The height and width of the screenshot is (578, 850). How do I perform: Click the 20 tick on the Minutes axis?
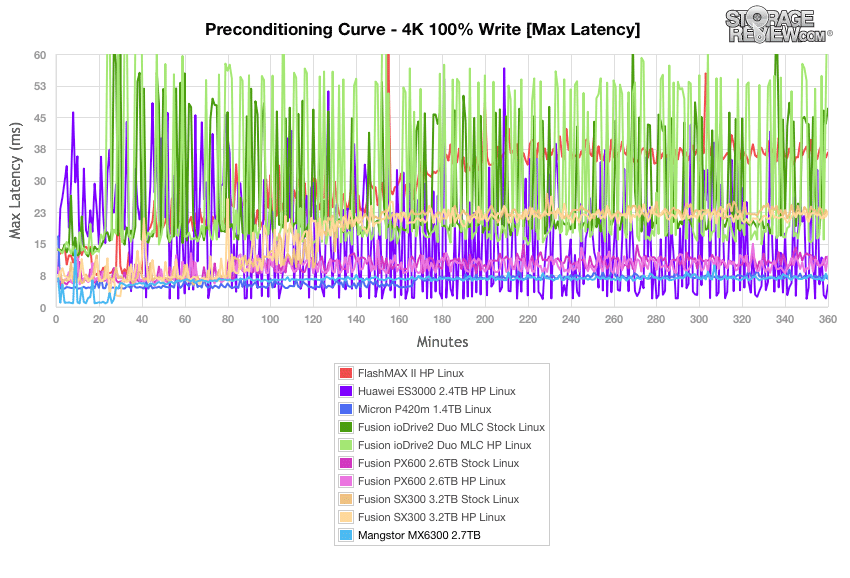pyautogui.click(x=99, y=319)
